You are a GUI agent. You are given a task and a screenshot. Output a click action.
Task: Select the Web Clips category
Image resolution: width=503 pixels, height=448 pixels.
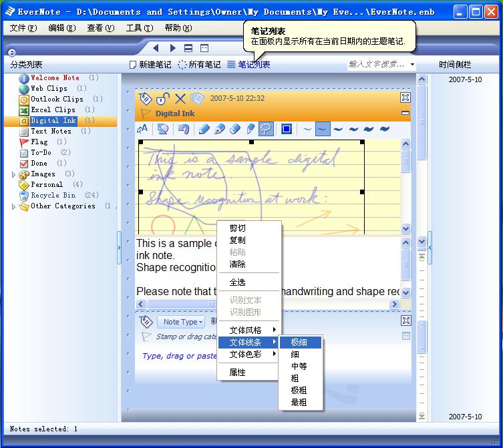point(49,89)
